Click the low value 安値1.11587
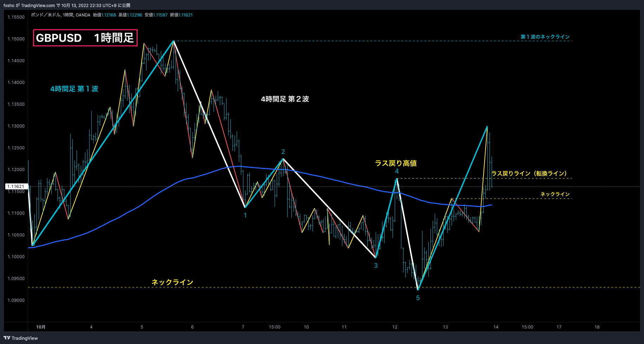The width and height of the screenshot is (644, 344). tap(156, 15)
